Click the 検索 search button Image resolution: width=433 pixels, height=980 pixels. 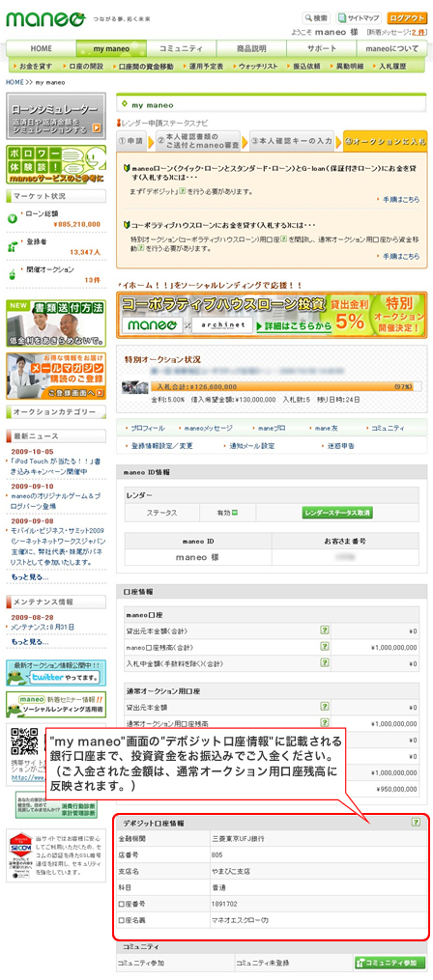[317, 17]
